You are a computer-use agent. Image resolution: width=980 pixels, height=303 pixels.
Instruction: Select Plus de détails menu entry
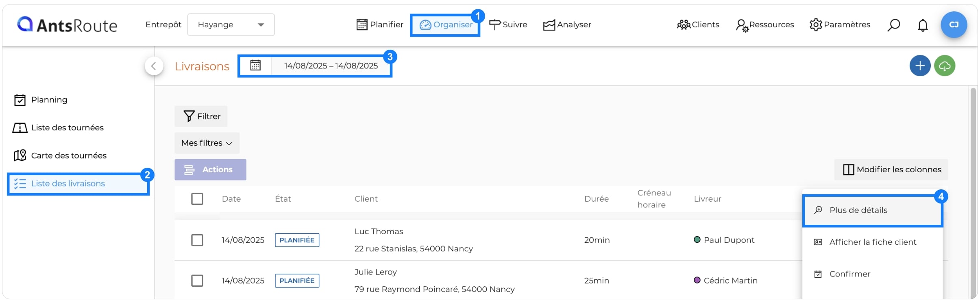point(873,211)
